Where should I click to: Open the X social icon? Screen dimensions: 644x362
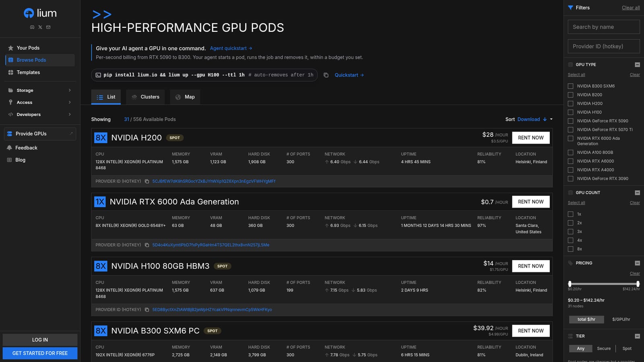[x=40, y=27]
